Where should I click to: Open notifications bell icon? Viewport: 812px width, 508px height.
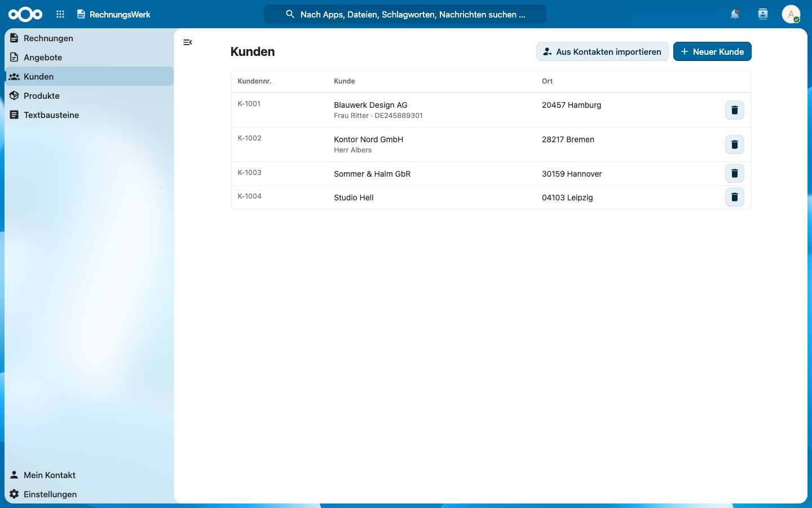click(735, 14)
